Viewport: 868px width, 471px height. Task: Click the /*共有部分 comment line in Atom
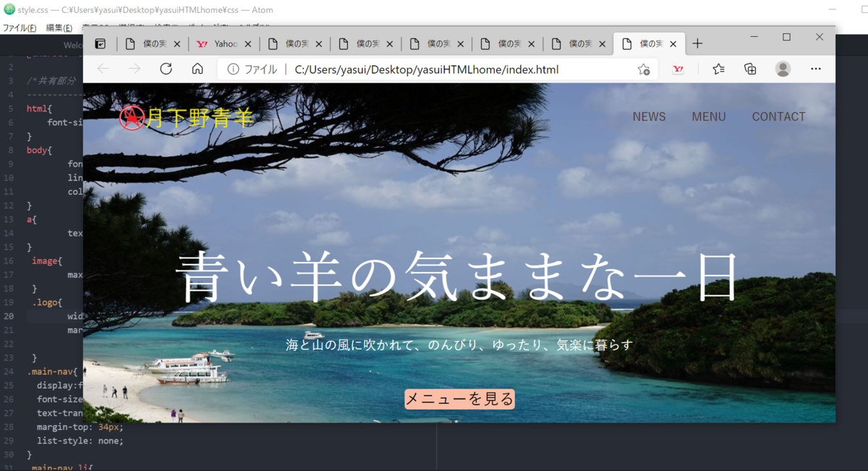[51, 81]
